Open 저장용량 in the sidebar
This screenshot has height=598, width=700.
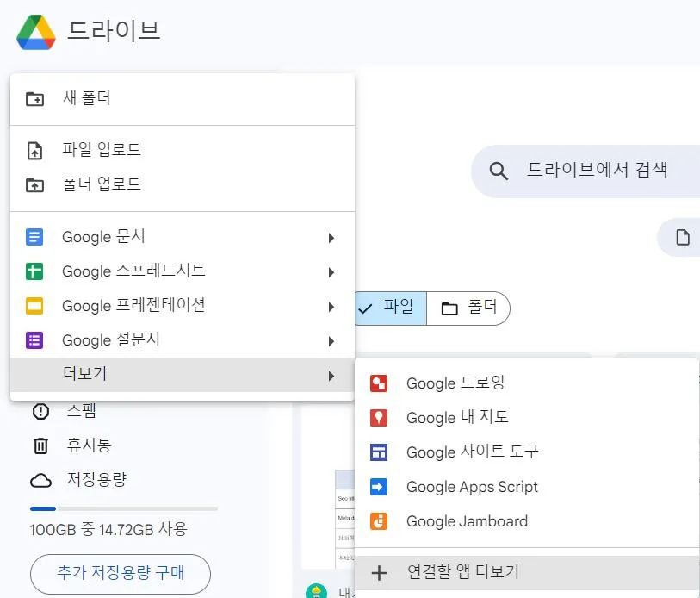click(97, 480)
